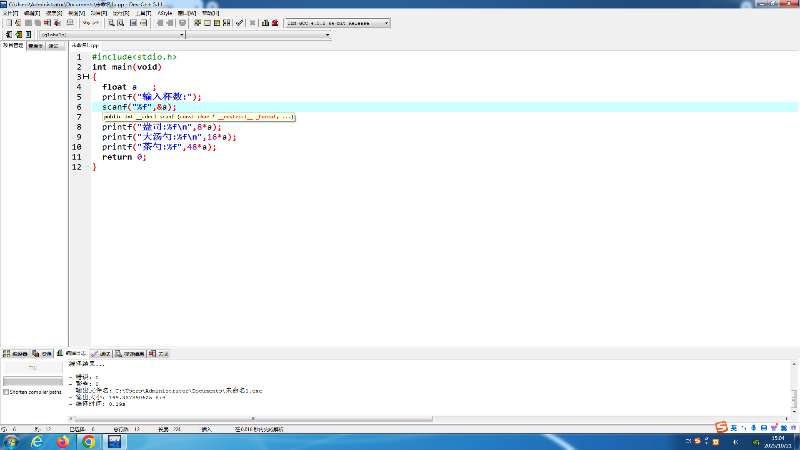800x450 pixels.
Task: Open the 资源 bottom panel tab
Action: [x=42, y=354]
